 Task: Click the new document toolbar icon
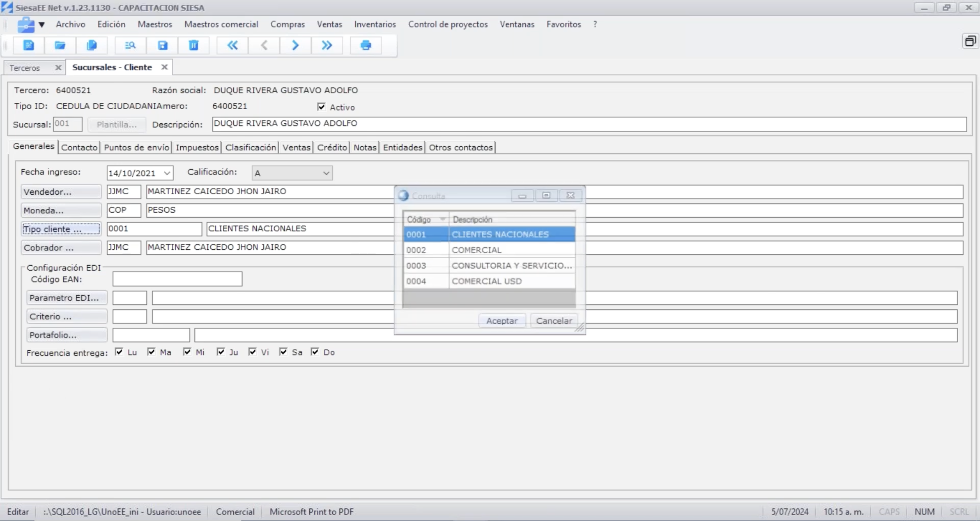click(29, 46)
